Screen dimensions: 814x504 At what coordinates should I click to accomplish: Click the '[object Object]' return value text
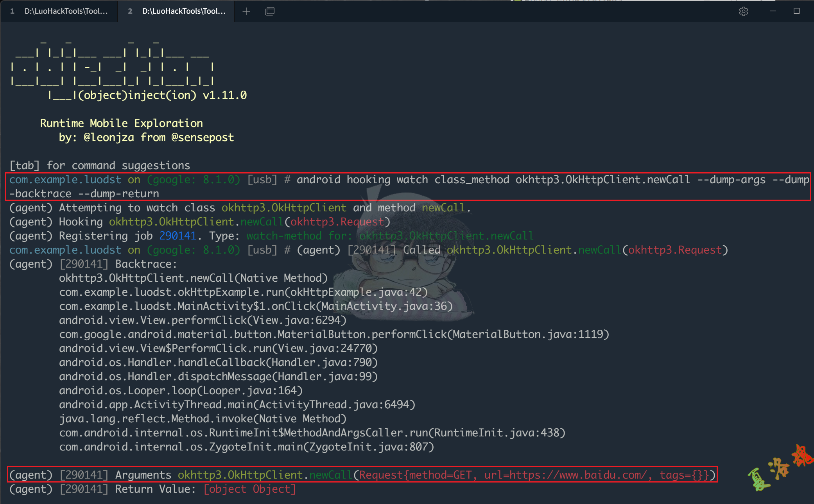click(x=249, y=489)
